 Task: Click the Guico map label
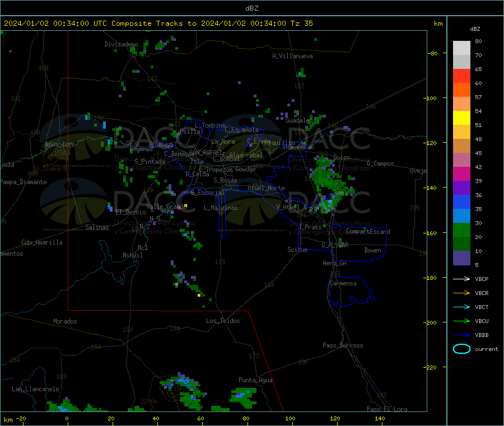pyautogui.click(x=342, y=157)
